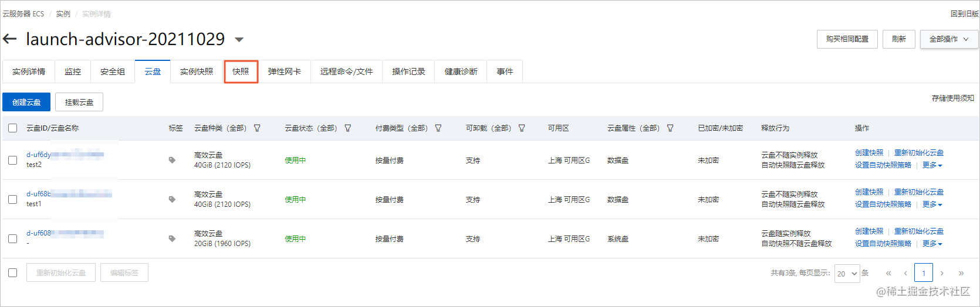Click the bottom 编辑标签 bulk button
980x307 pixels.
pos(124,272)
